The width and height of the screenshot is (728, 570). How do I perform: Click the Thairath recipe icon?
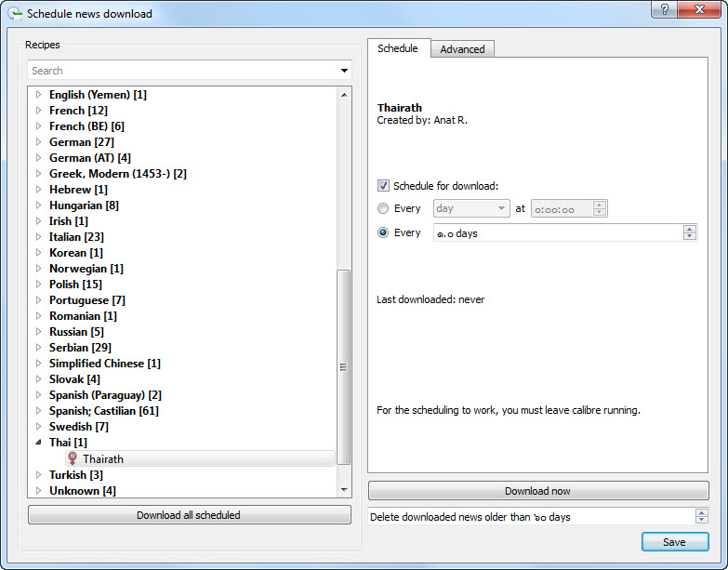tap(73, 458)
